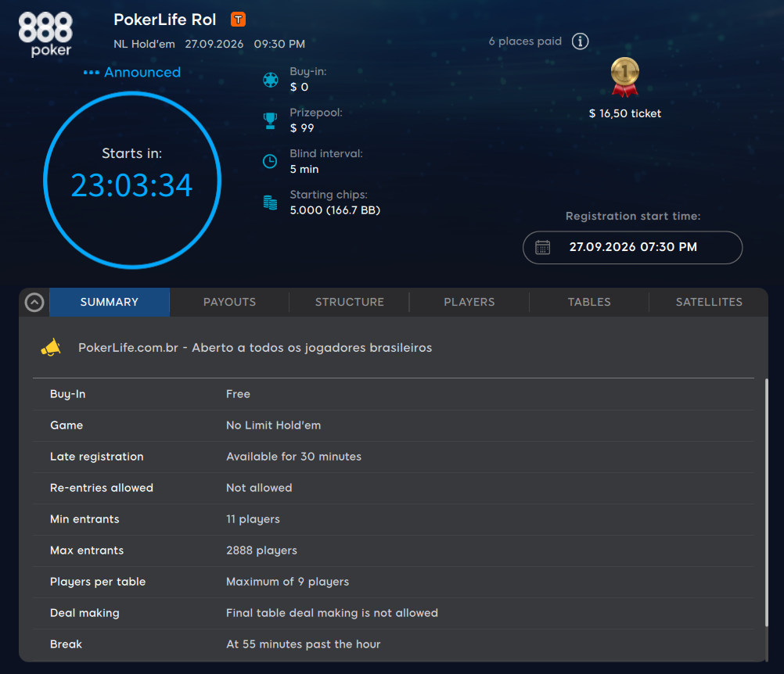Click the 888poker logo
The image size is (784, 674).
pyautogui.click(x=45, y=34)
